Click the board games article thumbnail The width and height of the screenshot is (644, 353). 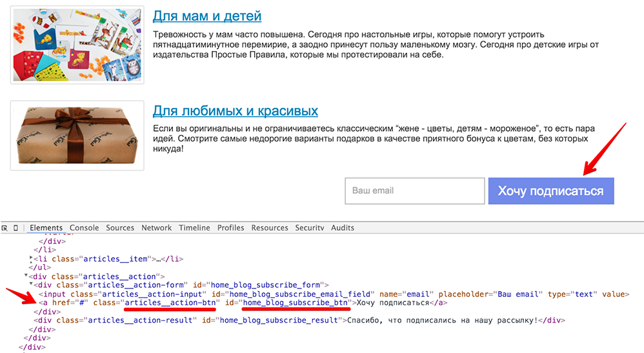pyautogui.click(x=77, y=45)
